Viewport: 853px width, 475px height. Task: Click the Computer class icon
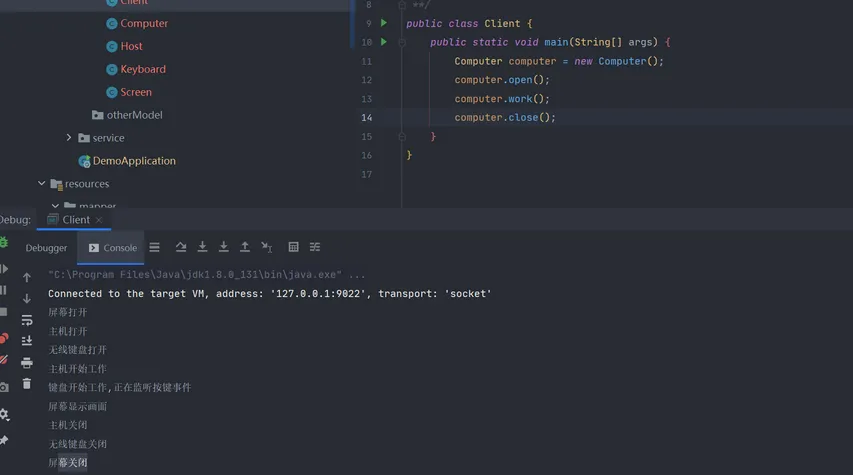coord(112,23)
